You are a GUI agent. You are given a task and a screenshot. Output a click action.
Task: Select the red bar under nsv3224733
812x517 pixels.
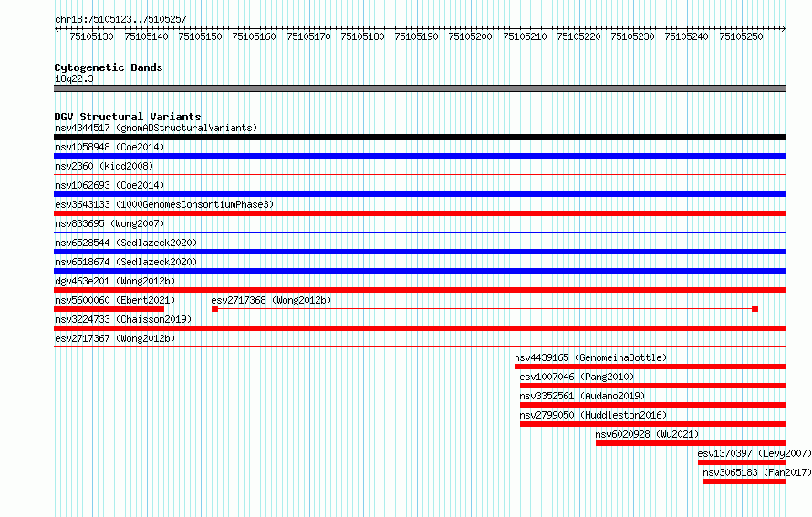(420, 328)
